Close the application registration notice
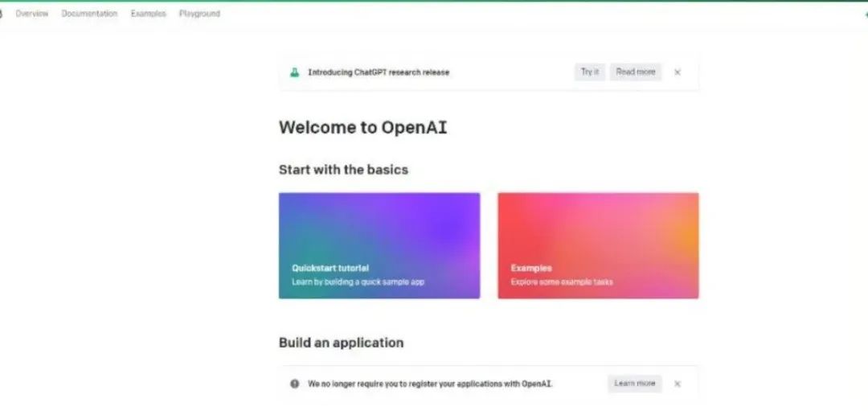 (x=678, y=384)
